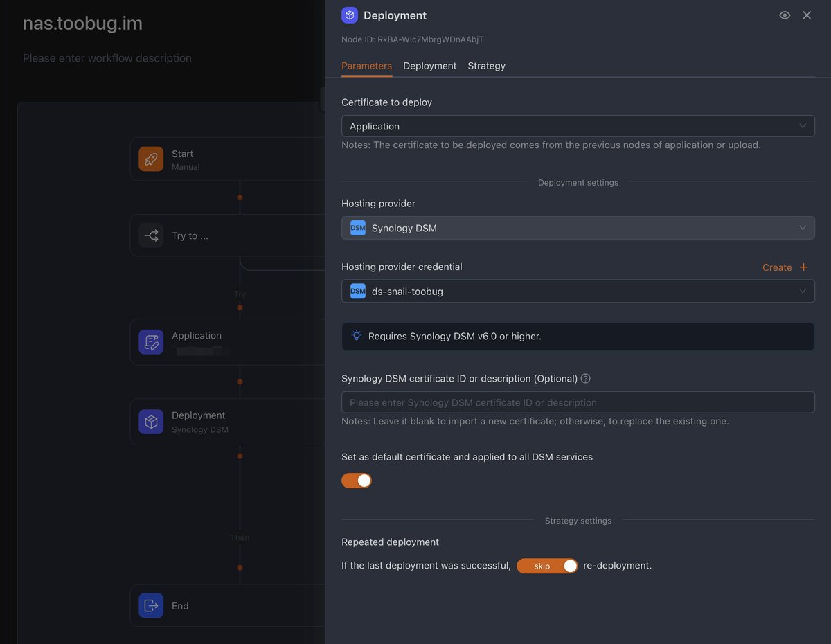The width and height of the screenshot is (831, 644).
Task: Click the Requires Synology DSM v6.0 notice
Action: coord(578,336)
